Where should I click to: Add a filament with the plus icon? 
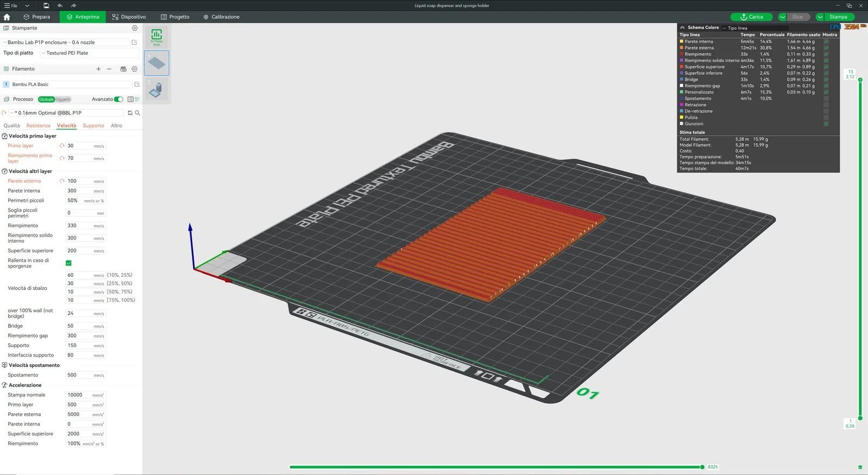click(x=98, y=69)
